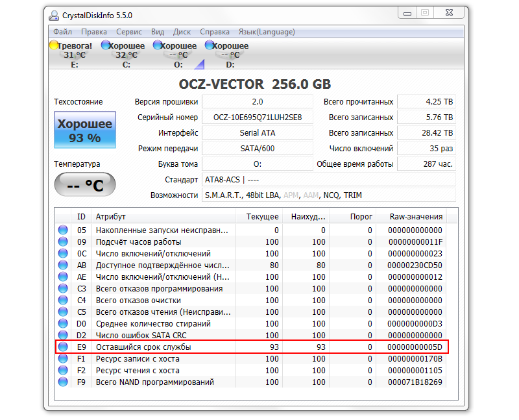Open the Правка menu
Image resolution: width=519 pixels, height=420 pixels.
[94, 32]
